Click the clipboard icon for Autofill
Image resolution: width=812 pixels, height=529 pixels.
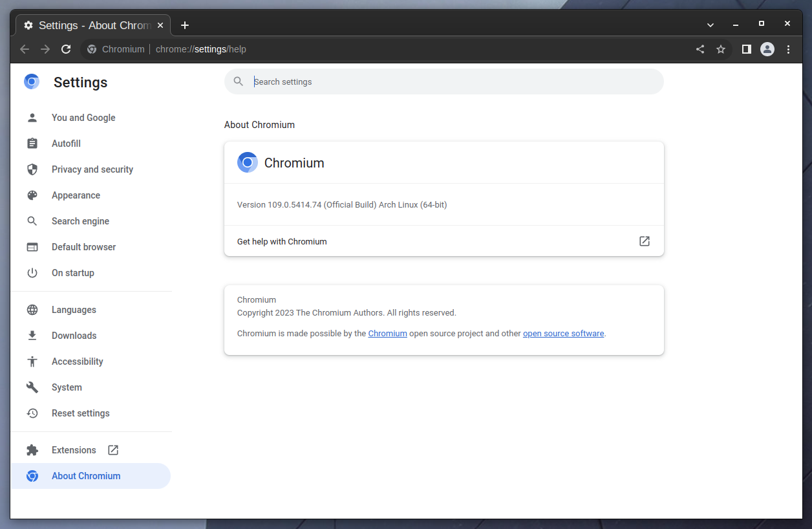tap(32, 144)
